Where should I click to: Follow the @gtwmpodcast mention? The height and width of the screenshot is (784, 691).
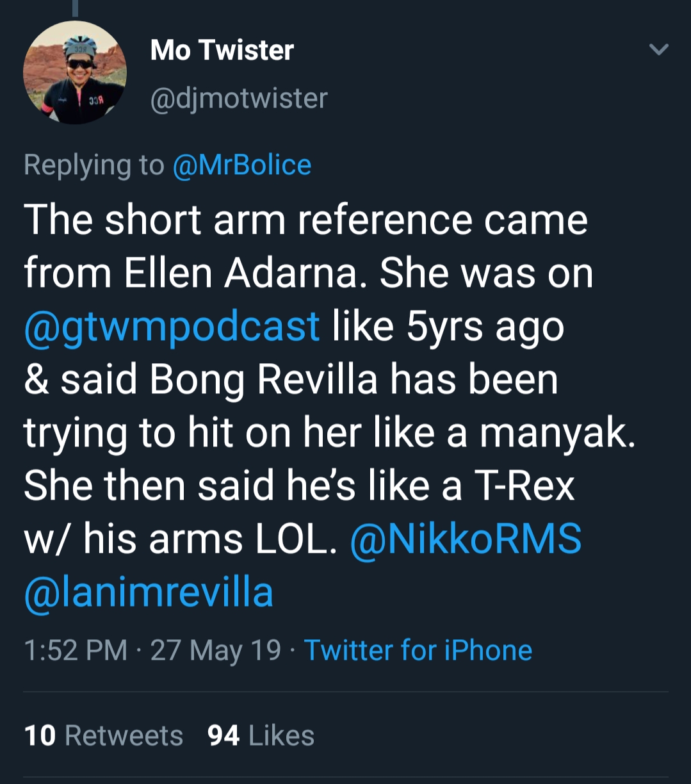172,326
